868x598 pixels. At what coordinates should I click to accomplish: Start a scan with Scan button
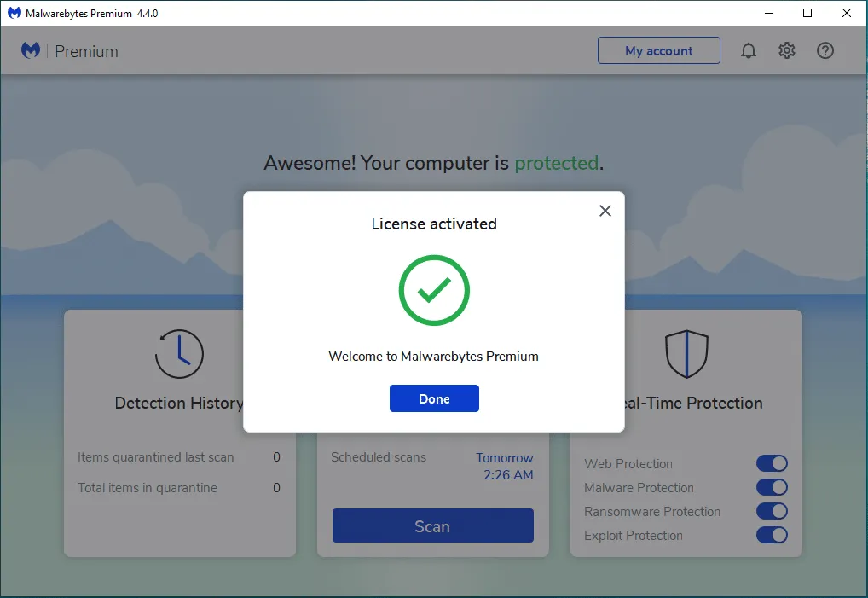coord(432,526)
